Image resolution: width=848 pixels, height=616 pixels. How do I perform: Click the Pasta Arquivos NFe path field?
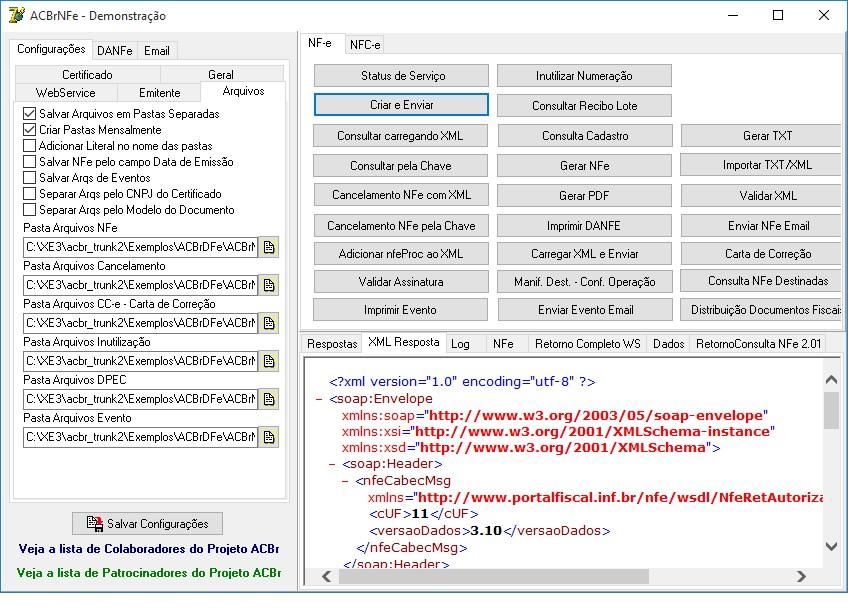point(141,247)
